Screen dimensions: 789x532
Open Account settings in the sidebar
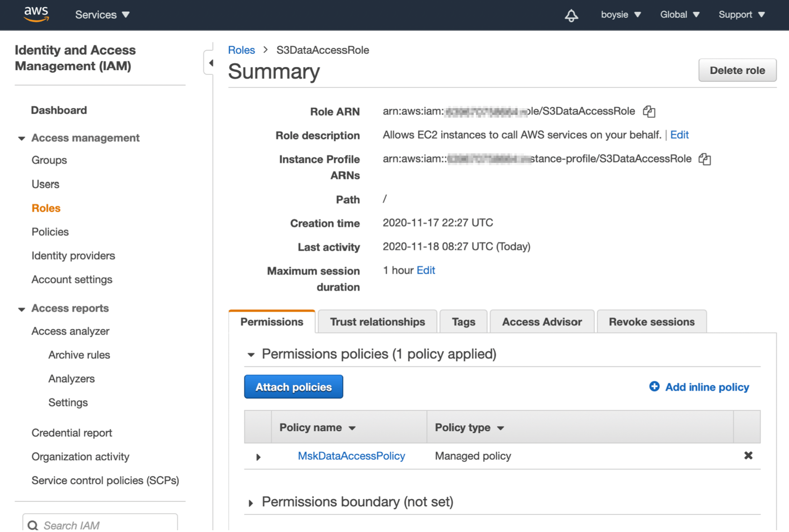(x=72, y=280)
